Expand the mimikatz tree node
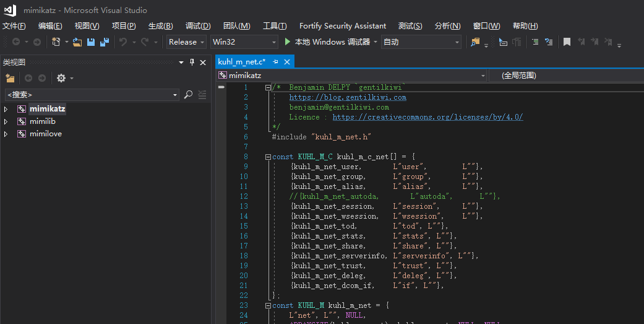The height and width of the screenshot is (324, 644). [x=6, y=109]
